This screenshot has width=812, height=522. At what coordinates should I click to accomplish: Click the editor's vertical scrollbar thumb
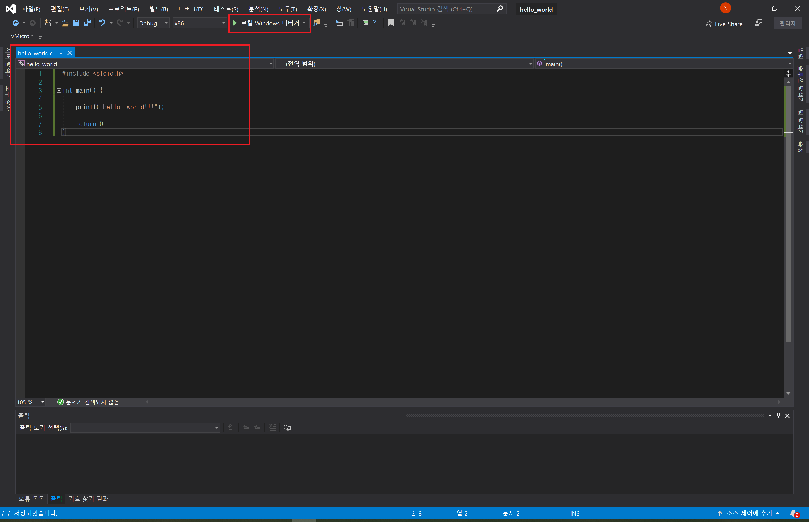click(x=788, y=214)
